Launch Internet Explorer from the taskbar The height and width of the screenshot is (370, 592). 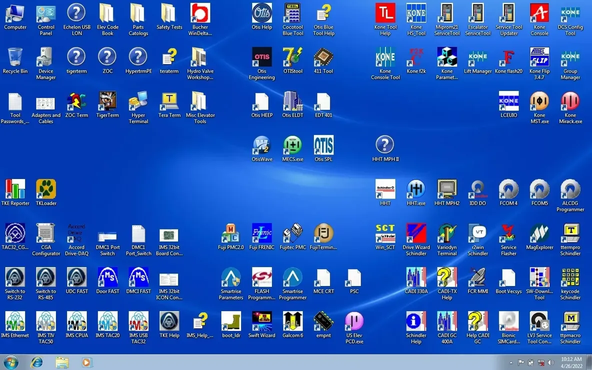(37, 362)
